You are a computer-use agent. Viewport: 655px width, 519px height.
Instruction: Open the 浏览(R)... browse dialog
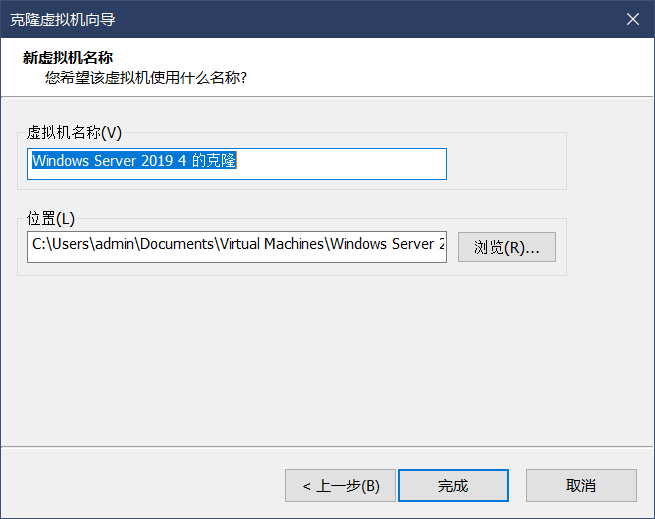pyautogui.click(x=507, y=247)
